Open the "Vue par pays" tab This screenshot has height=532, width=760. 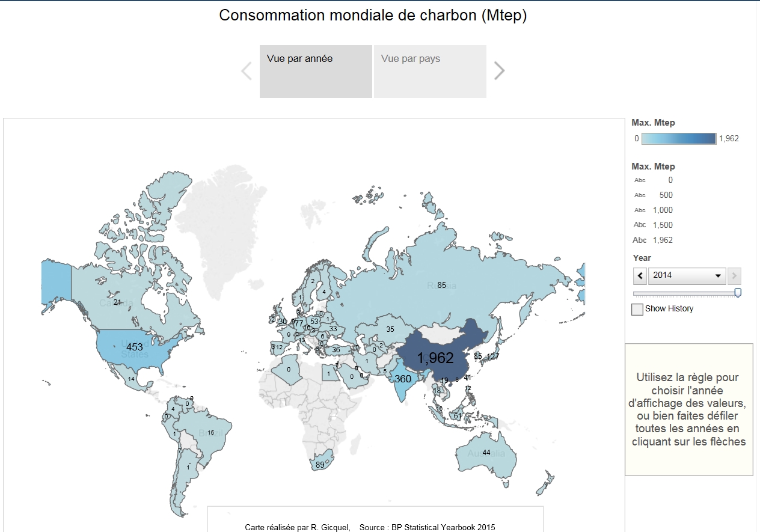click(x=430, y=71)
